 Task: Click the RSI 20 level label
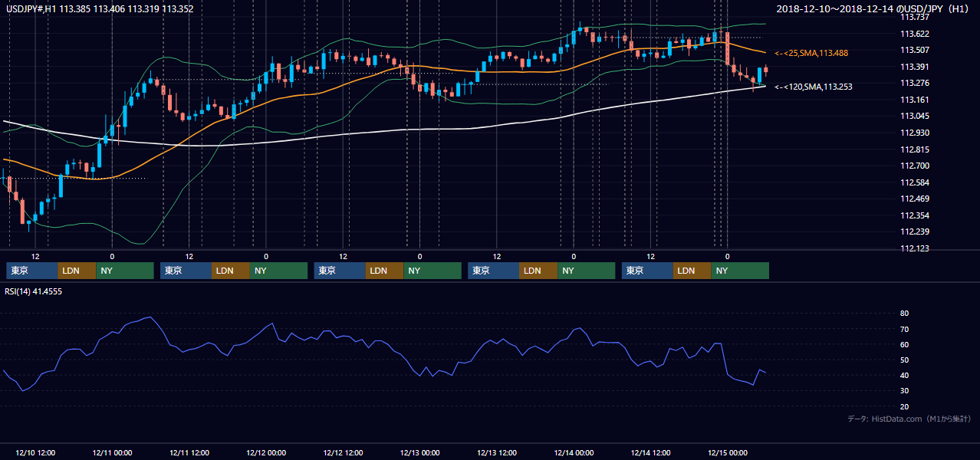point(904,406)
